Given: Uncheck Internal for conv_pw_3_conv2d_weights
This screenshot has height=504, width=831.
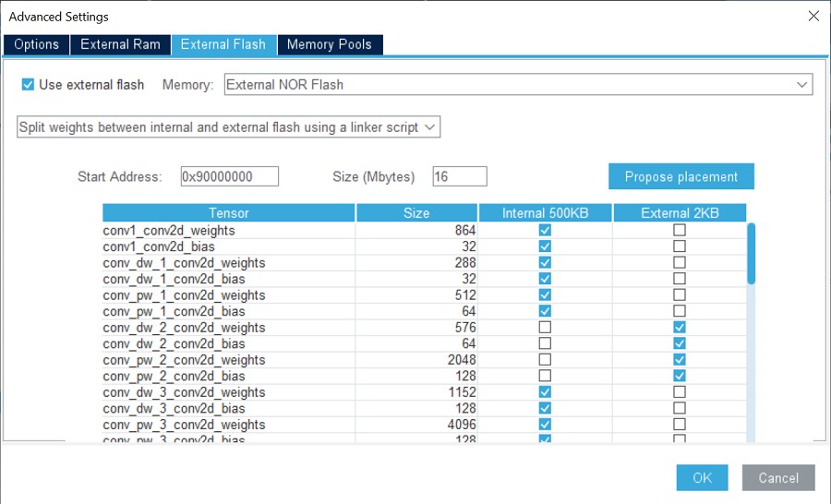Looking at the screenshot, I should point(545,424).
